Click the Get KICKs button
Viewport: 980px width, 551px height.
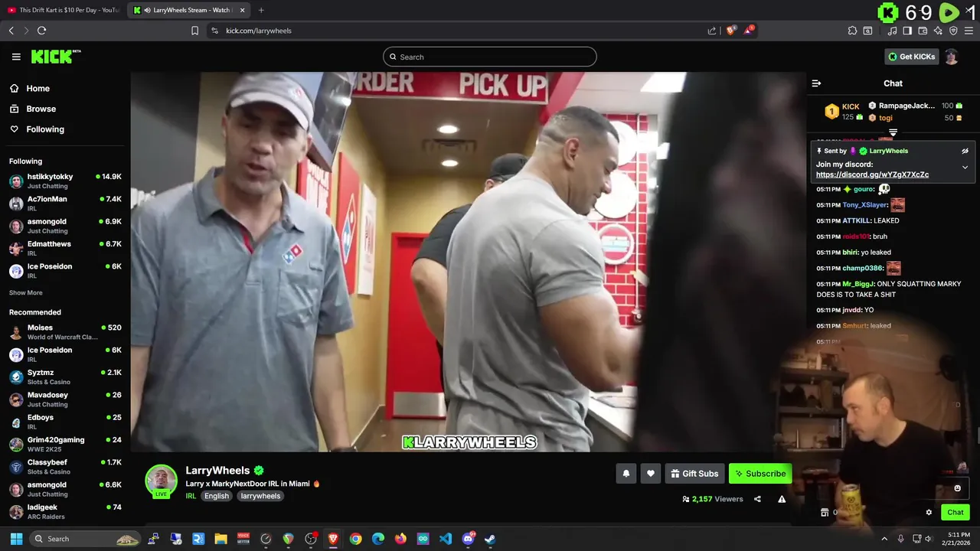911,57
